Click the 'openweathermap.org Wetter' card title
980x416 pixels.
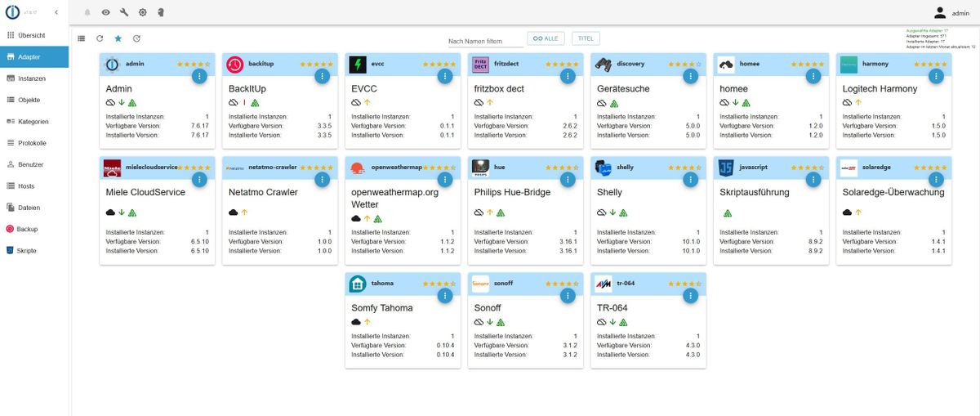tap(394, 199)
